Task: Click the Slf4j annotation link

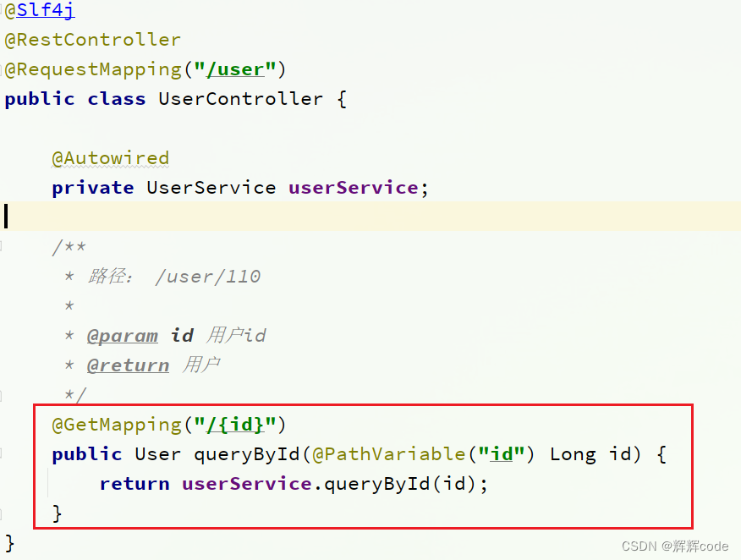Action: pos(46,9)
